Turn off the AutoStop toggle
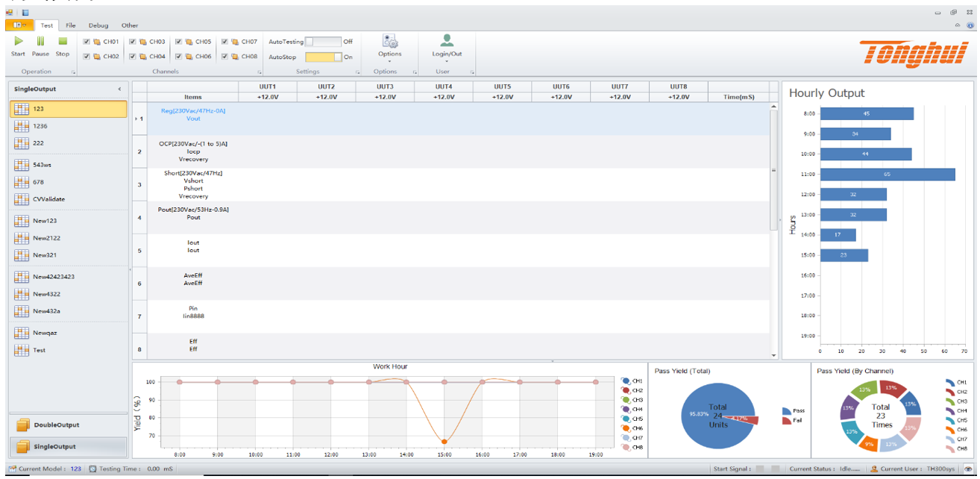 pos(324,57)
